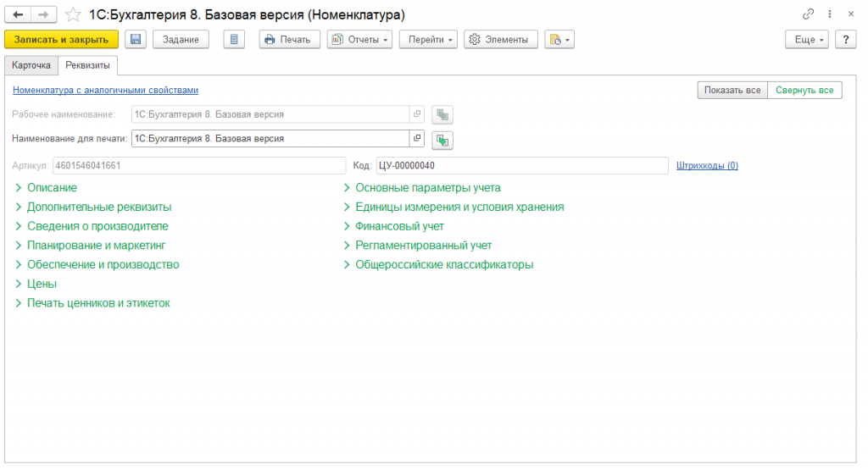
Task: Save with the floppy disk icon
Action: pyautogui.click(x=136, y=39)
